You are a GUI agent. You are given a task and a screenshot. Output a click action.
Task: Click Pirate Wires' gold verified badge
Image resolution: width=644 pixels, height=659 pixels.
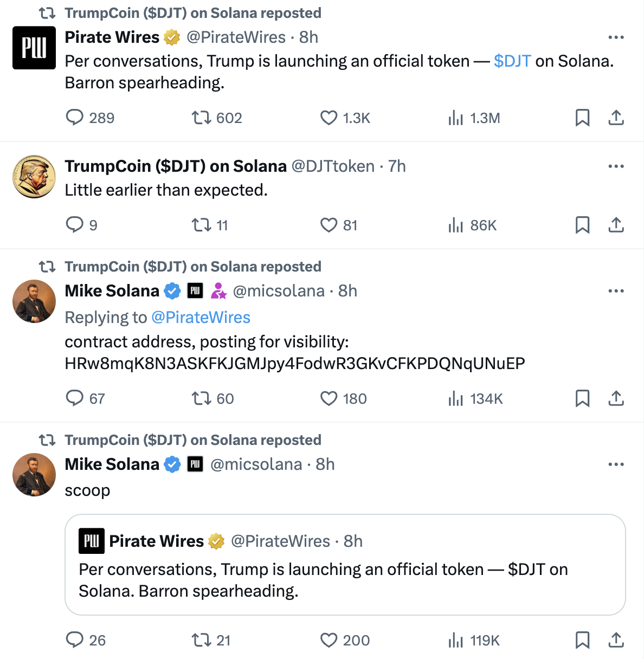pos(171,37)
